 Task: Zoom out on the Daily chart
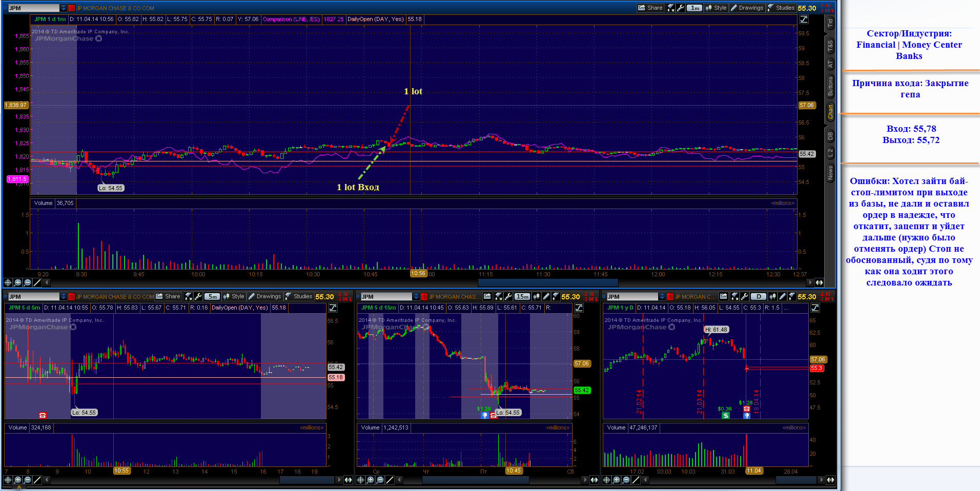coord(626,480)
